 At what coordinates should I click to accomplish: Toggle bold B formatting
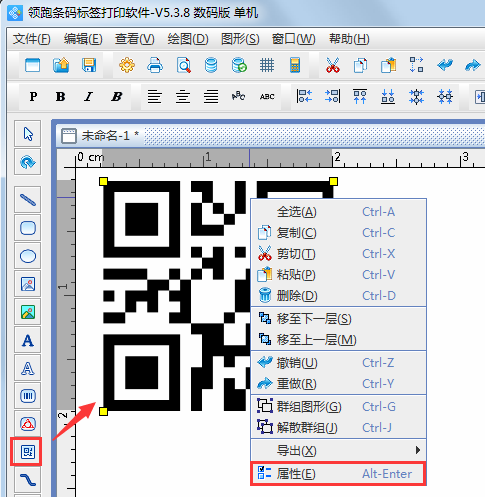[x=61, y=97]
